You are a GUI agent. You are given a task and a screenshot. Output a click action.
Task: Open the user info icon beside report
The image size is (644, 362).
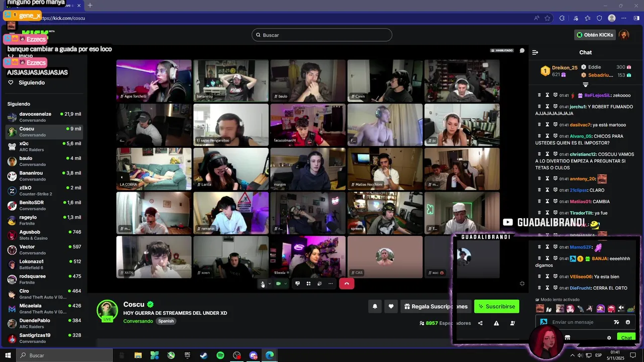point(512,323)
